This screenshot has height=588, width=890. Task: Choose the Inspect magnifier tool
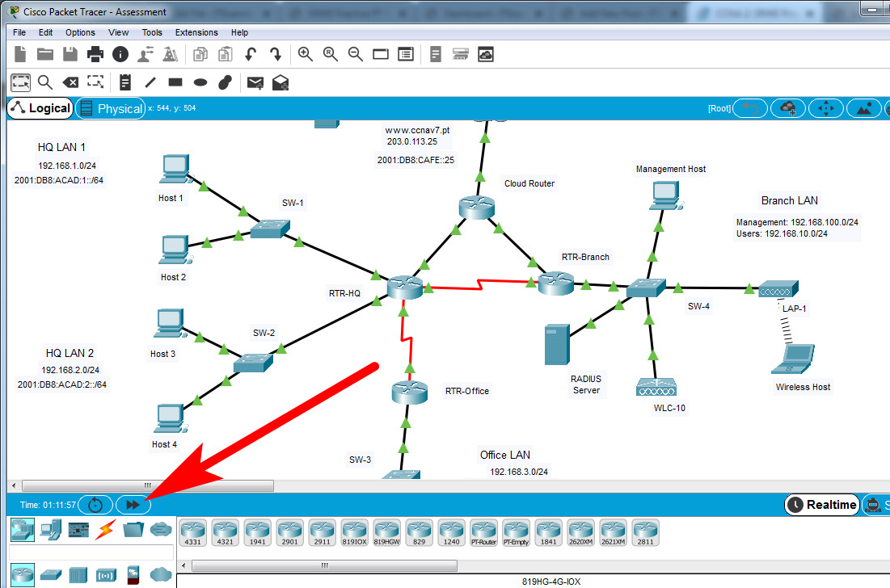(45, 82)
